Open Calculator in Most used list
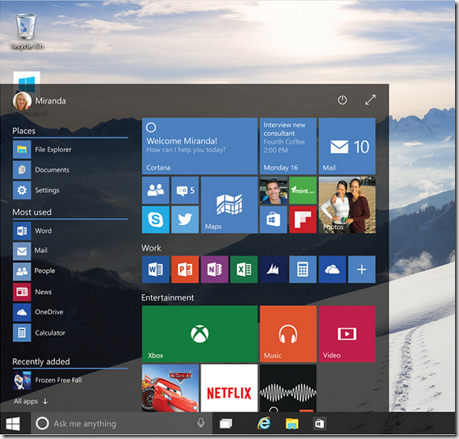This screenshot has width=459, height=439. (x=70, y=332)
